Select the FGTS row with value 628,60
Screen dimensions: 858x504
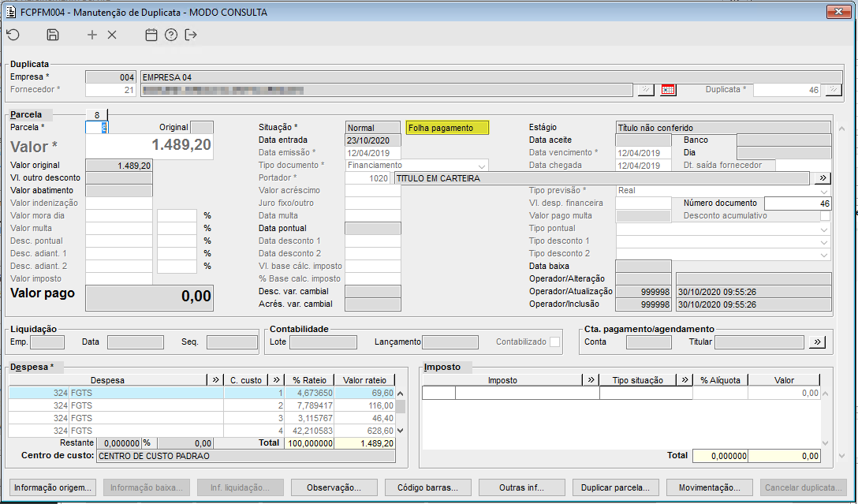coord(201,431)
